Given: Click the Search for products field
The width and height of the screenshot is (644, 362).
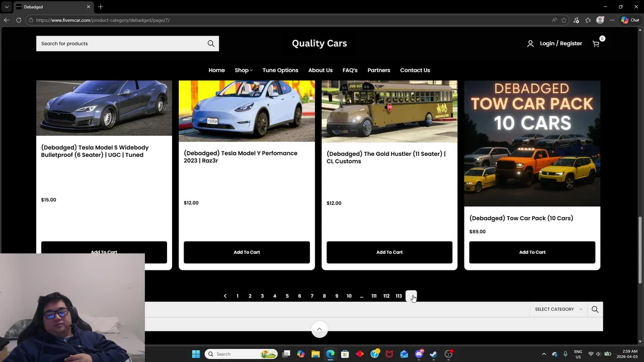Looking at the screenshot, I should coord(121,44).
